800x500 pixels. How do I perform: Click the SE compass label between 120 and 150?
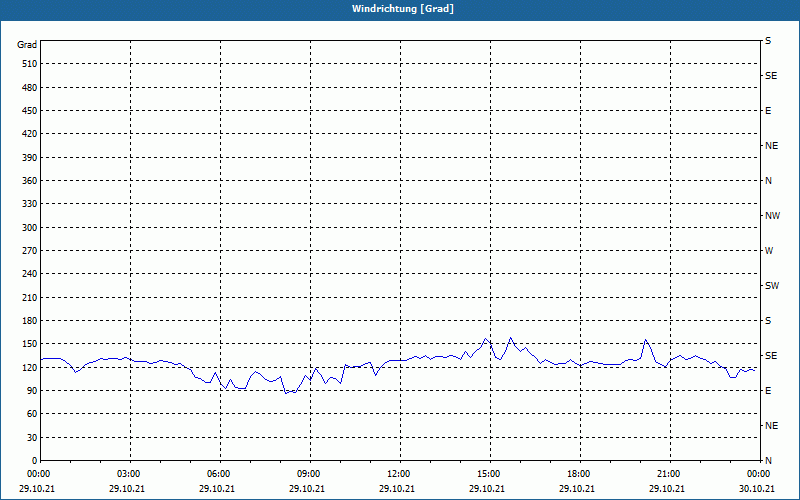pyautogui.click(x=771, y=356)
